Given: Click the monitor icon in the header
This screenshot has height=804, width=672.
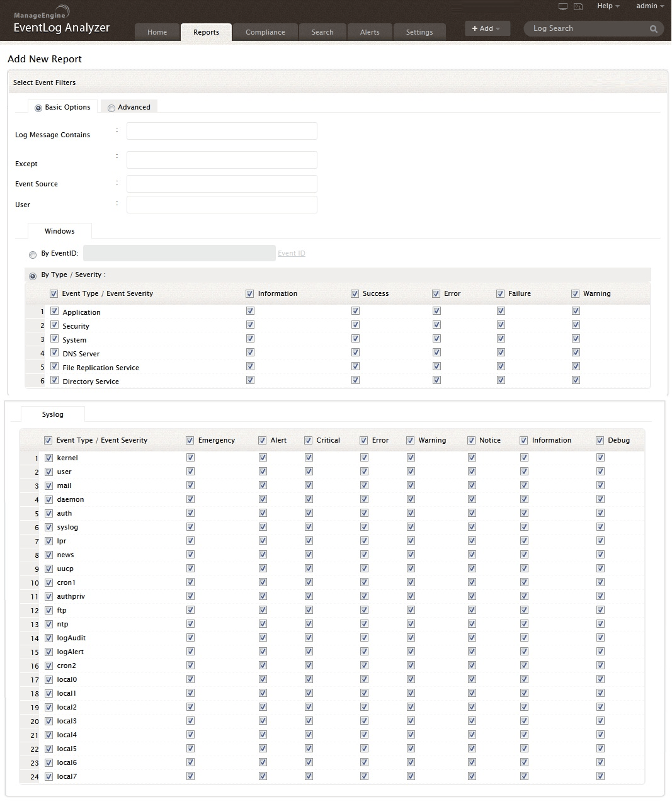Looking at the screenshot, I should tap(562, 6).
